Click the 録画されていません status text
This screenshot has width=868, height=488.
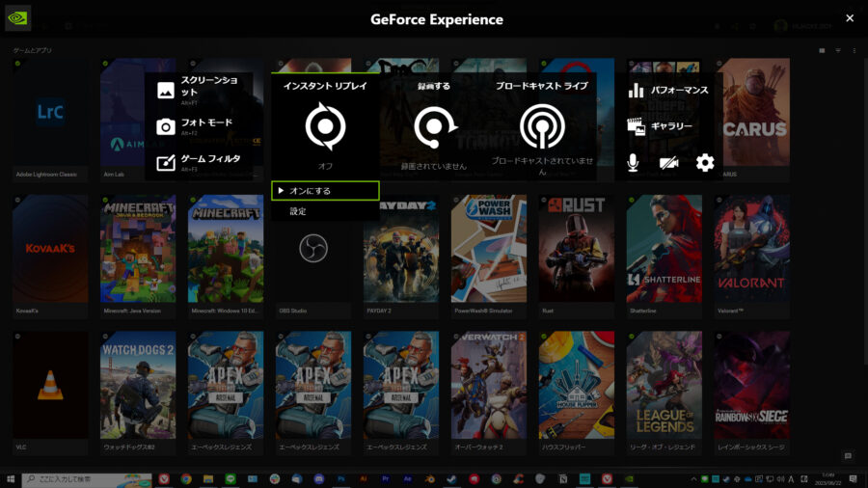(x=434, y=166)
